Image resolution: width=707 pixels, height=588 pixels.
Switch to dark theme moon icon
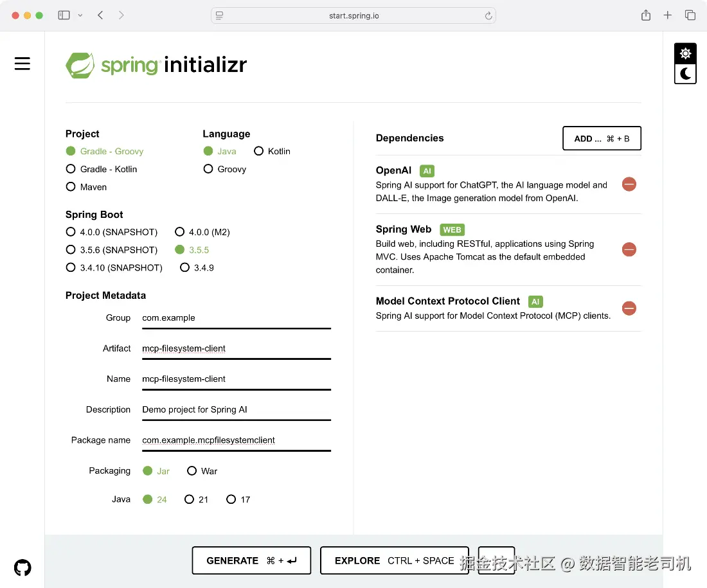(685, 73)
